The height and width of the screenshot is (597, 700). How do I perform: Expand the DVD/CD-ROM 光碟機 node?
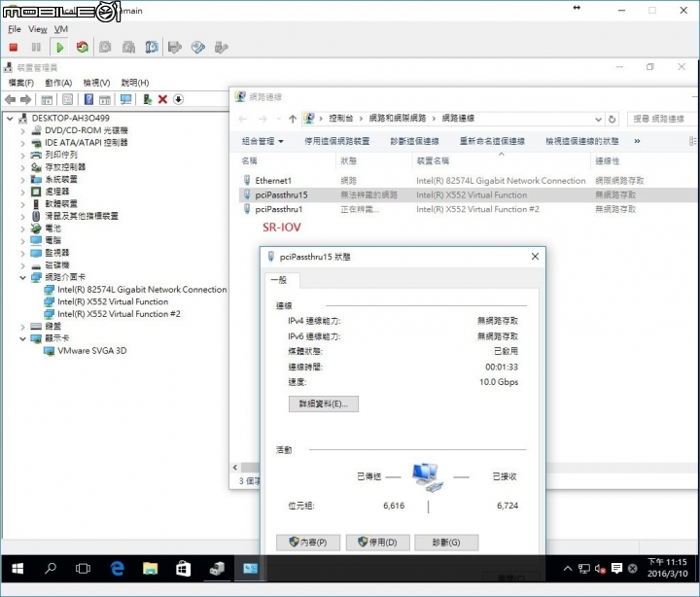pos(22,131)
